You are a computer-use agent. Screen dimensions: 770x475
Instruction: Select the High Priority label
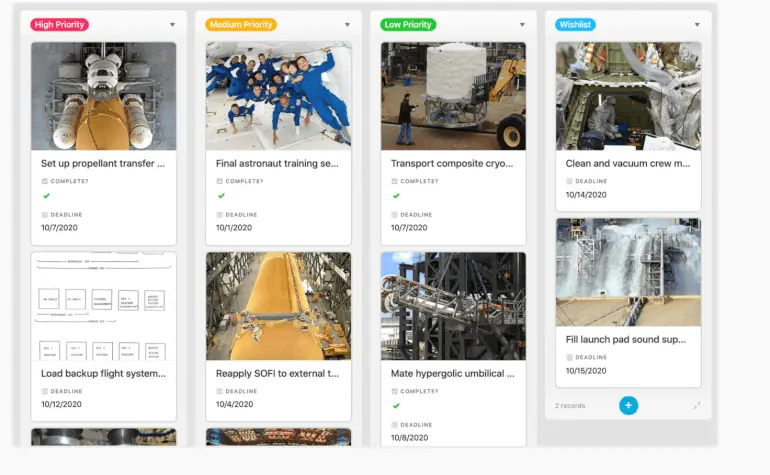[x=59, y=25]
